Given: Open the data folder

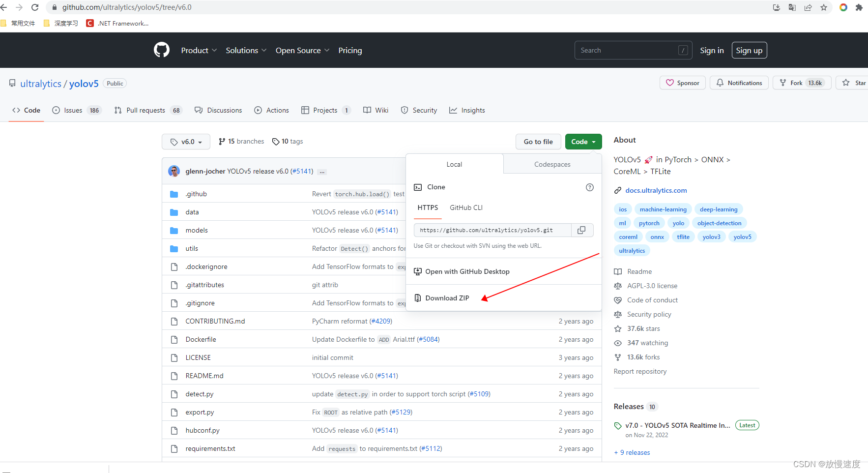Looking at the screenshot, I should 192,212.
